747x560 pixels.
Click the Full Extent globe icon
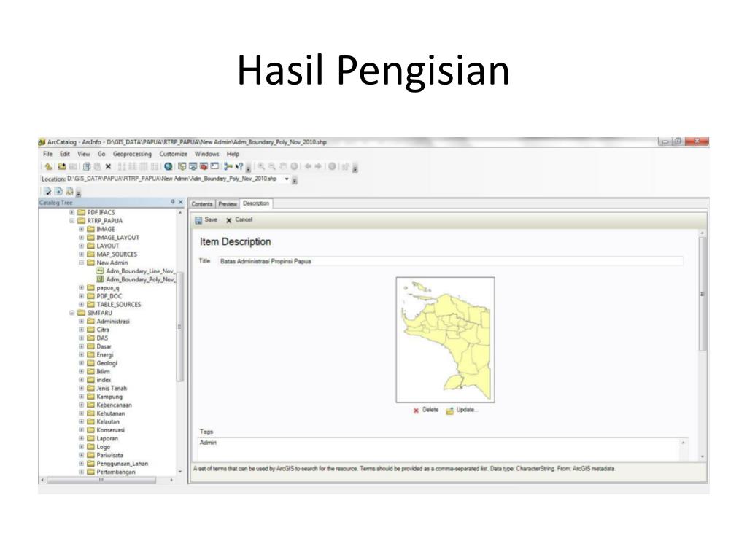coord(295,166)
